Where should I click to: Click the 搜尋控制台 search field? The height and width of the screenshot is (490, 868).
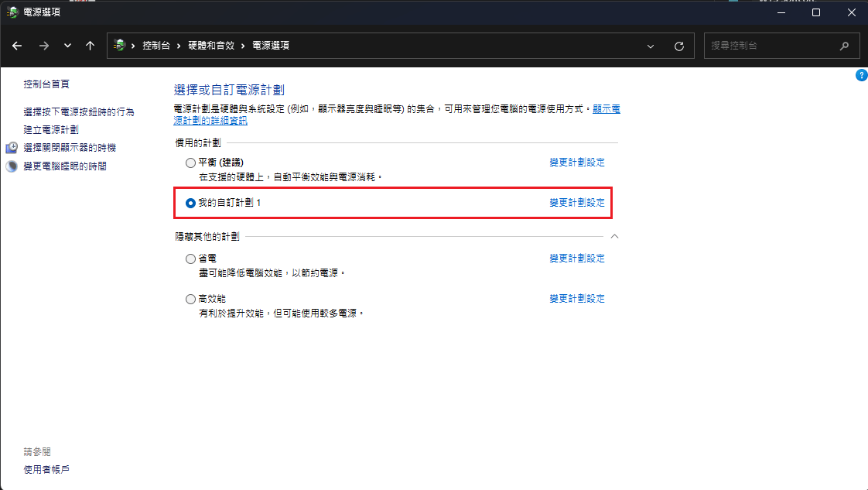point(770,46)
